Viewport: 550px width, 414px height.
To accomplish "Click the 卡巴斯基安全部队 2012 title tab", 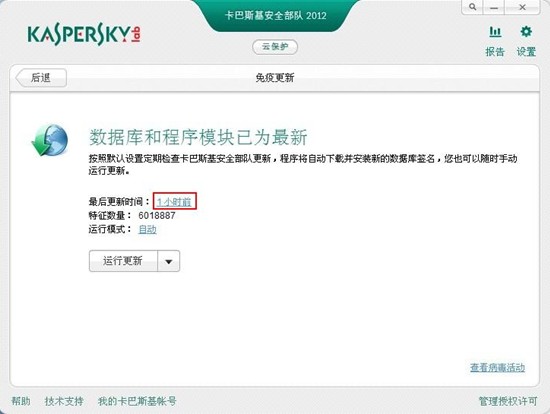I will click(x=276, y=15).
